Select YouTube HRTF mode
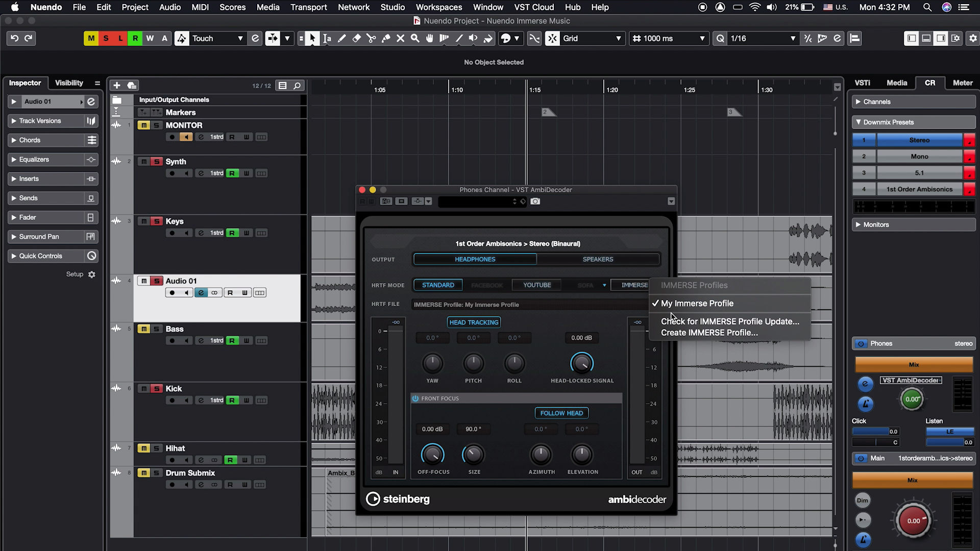Viewport: 980px width, 551px height. coord(536,285)
